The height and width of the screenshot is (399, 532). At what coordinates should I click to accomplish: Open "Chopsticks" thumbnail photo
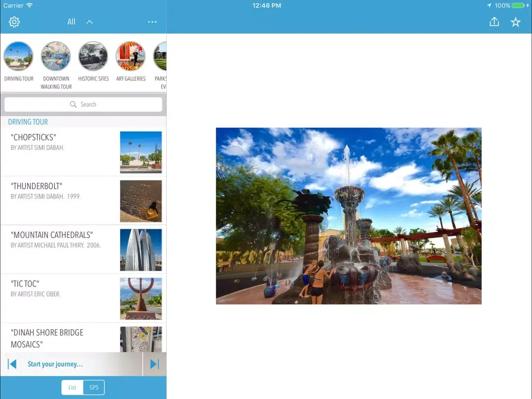tap(141, 152)
